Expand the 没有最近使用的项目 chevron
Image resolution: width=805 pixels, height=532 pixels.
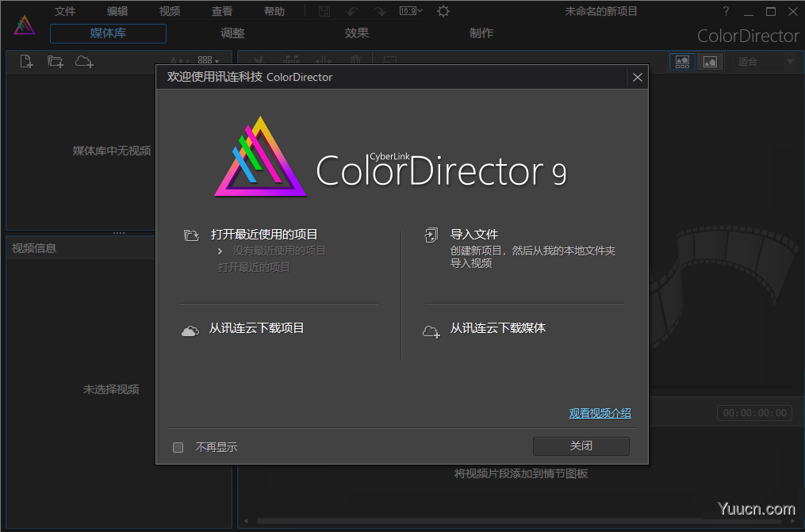click(220, 251)
